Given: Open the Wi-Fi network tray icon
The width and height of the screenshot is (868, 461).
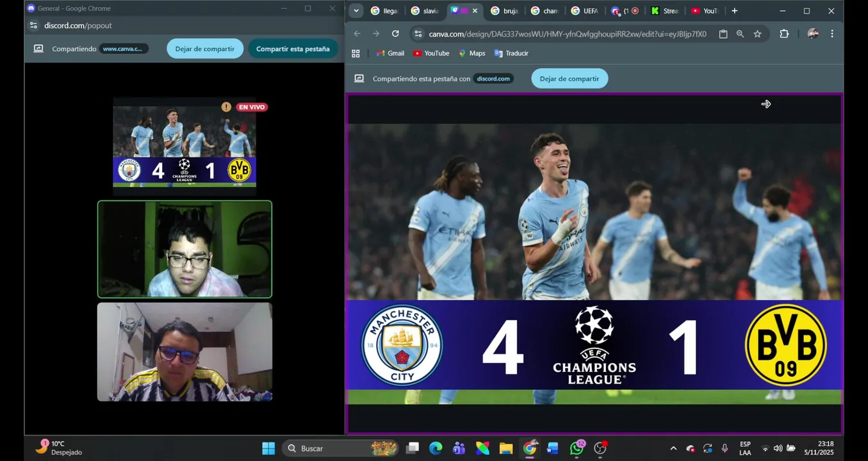Looking at the screenshot, I should pos(765,448).
